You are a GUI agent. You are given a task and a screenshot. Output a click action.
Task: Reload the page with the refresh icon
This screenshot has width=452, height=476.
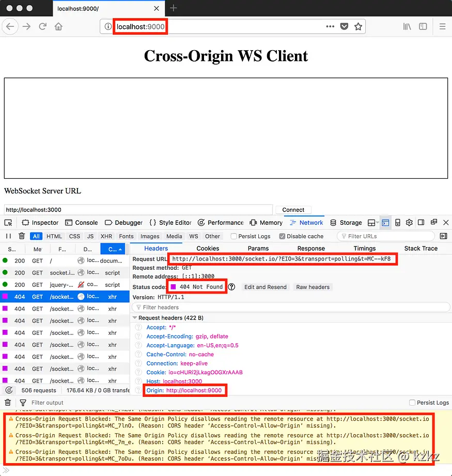click(42, 26)
